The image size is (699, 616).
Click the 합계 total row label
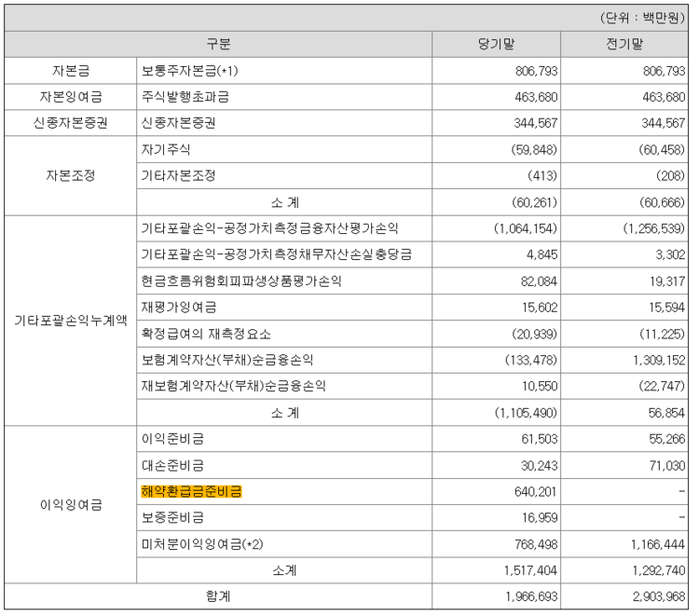point(218,596)
